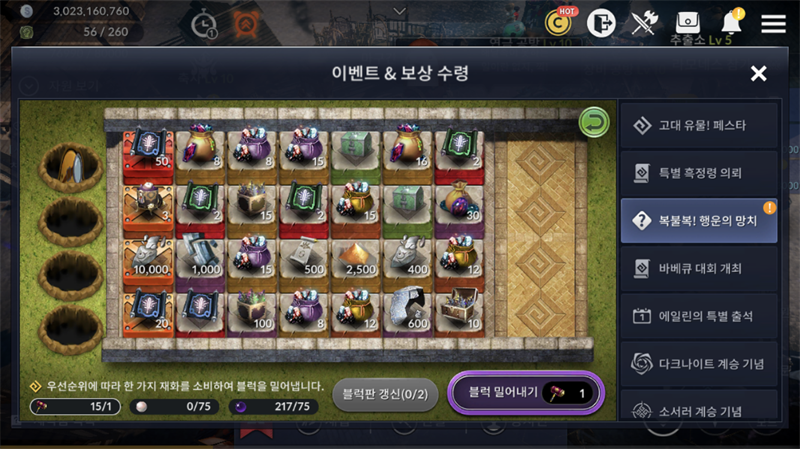This screenshot has width=800, height=449.
Task: Select the 바베큐 대회 개최 event
Action: coord(699,268)
